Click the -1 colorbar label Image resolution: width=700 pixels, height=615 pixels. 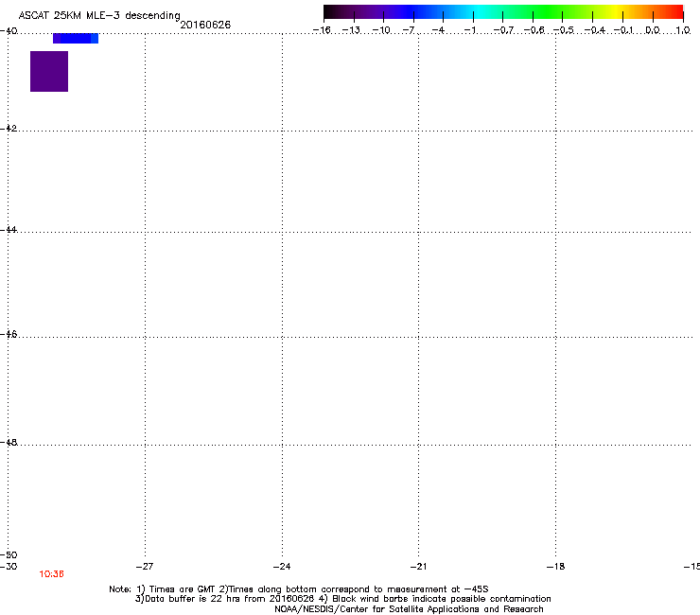469,30
